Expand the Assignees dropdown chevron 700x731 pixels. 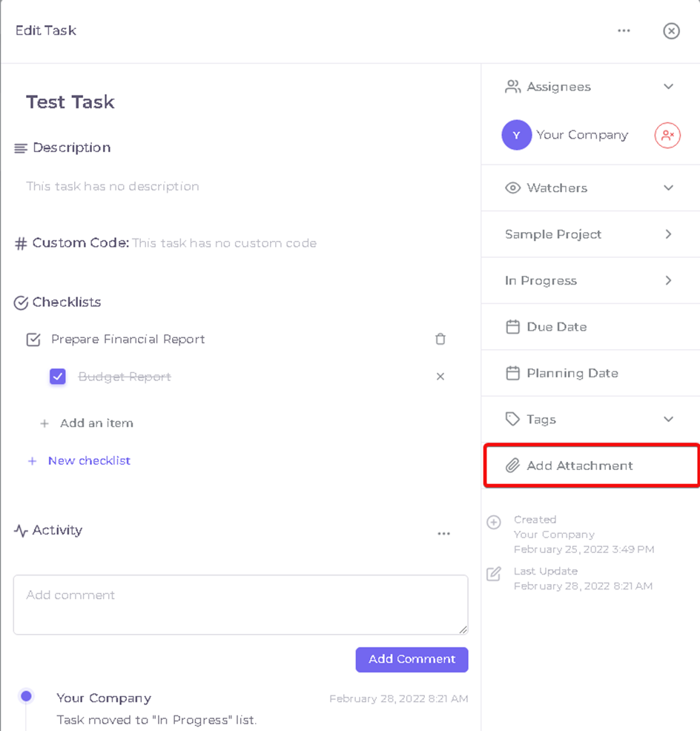668,87
